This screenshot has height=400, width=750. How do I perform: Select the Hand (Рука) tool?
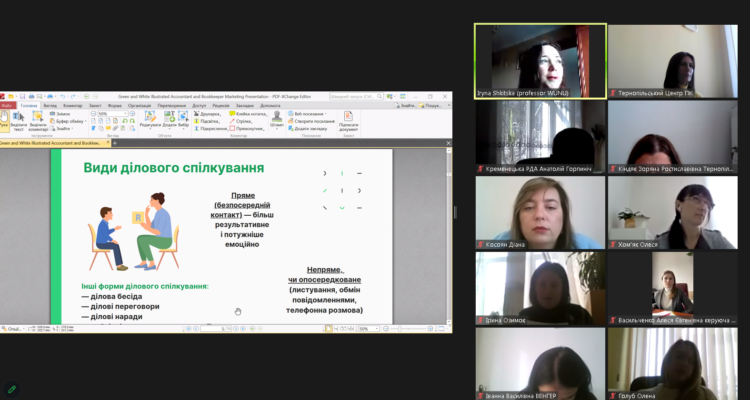pyautogui.click(x=4, y=119)
